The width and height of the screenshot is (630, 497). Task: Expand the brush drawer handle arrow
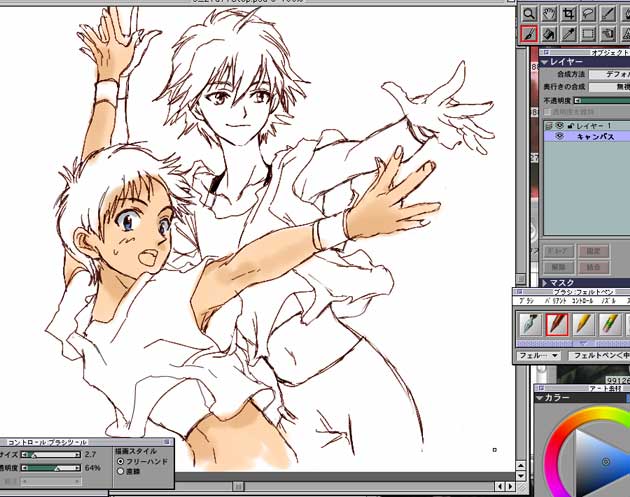point(583,344)
